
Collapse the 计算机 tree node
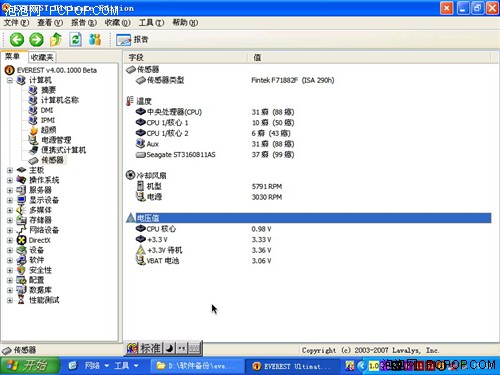[10, 80]
